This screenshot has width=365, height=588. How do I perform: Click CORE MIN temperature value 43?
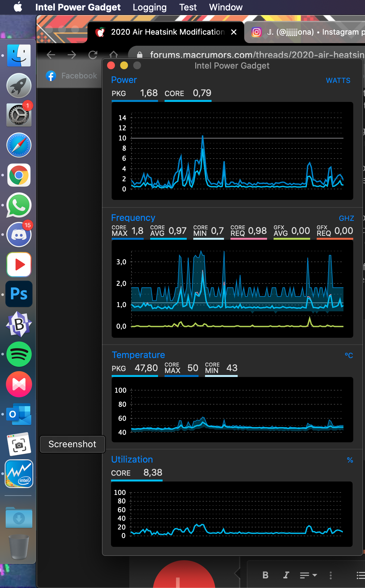[x=232, y=368]
